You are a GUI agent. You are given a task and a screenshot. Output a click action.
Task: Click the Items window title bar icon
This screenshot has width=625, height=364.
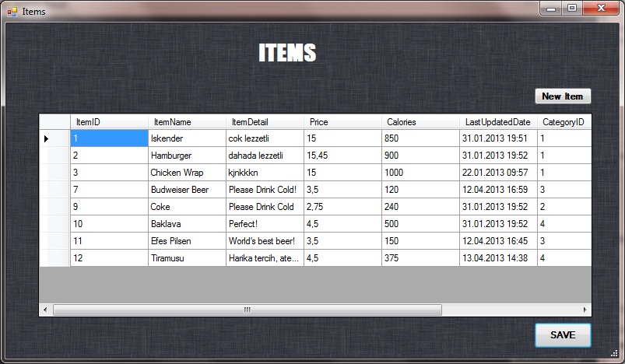point(12,12)
